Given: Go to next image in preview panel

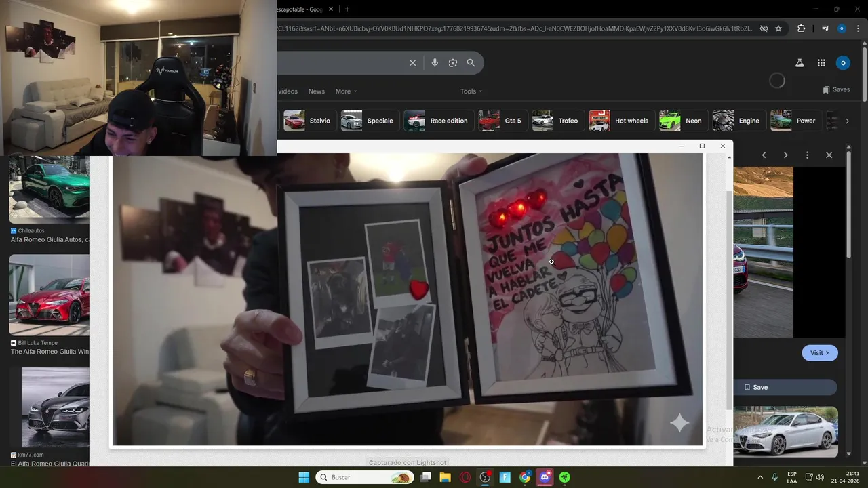Looking at the screenshot, I should pos(785,155).
